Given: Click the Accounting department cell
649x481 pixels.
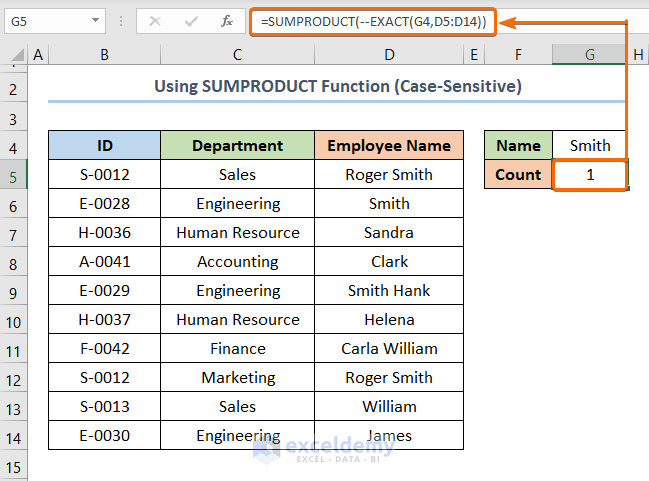Looking at the screenshot, I should (x=237, y=262).
